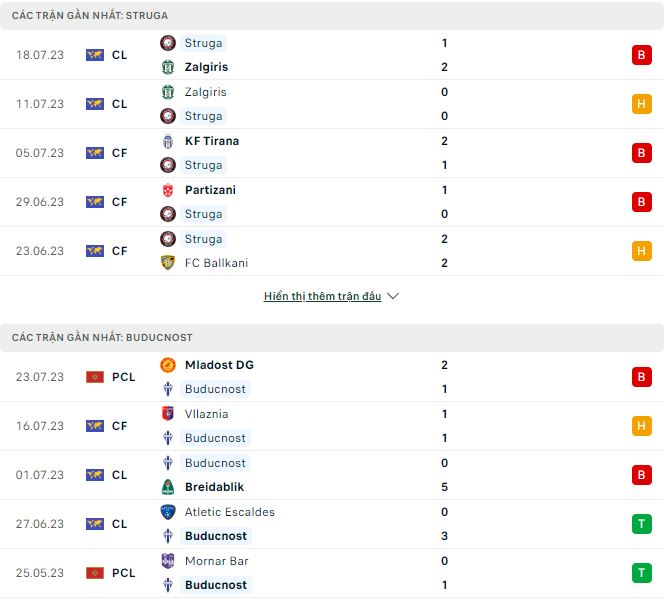
Task: Click Vllaznia team crest icon
Action: click(168, 414)
